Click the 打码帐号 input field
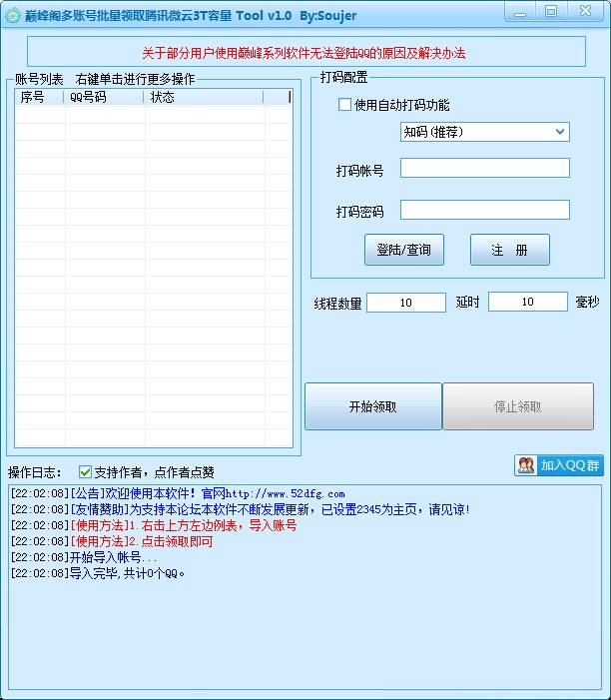 tap(484, 168)
